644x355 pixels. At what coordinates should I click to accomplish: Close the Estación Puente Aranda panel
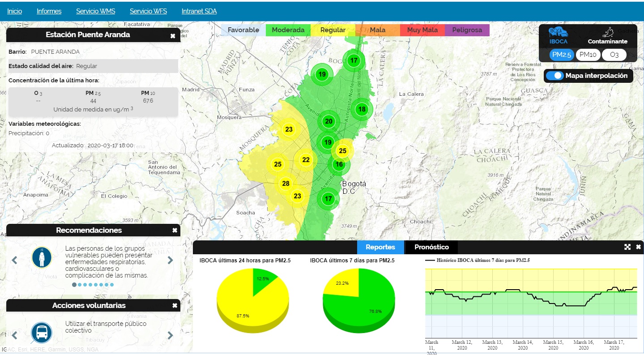tap(173, 36)
